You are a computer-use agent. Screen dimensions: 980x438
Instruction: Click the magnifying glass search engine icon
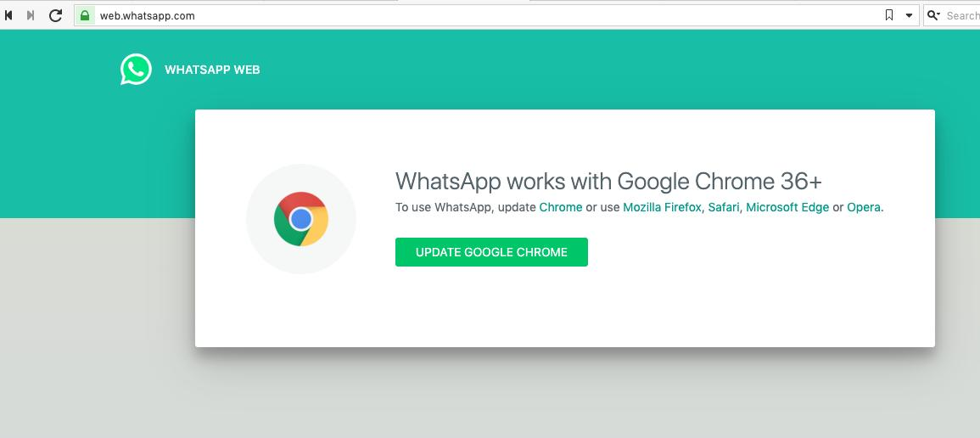[x=933, y=15]
